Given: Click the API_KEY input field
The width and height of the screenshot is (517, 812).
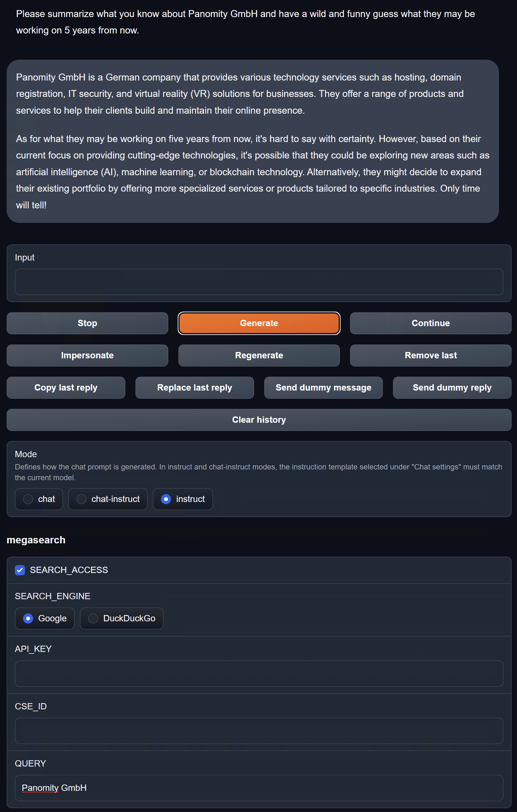Looking at the screenshot, I should tap(259, 673).
